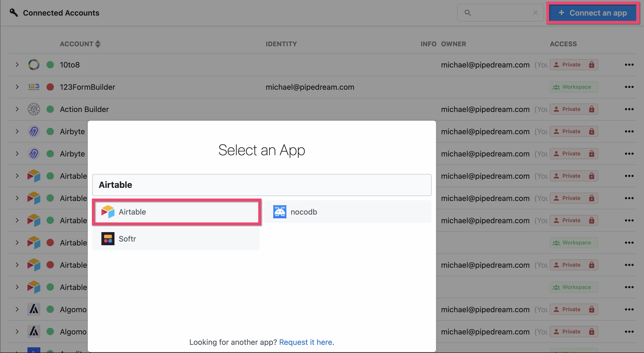644x353 pixels.
Task: Open the more options menu for 123FormBuilder
Action: click(629, 87)
